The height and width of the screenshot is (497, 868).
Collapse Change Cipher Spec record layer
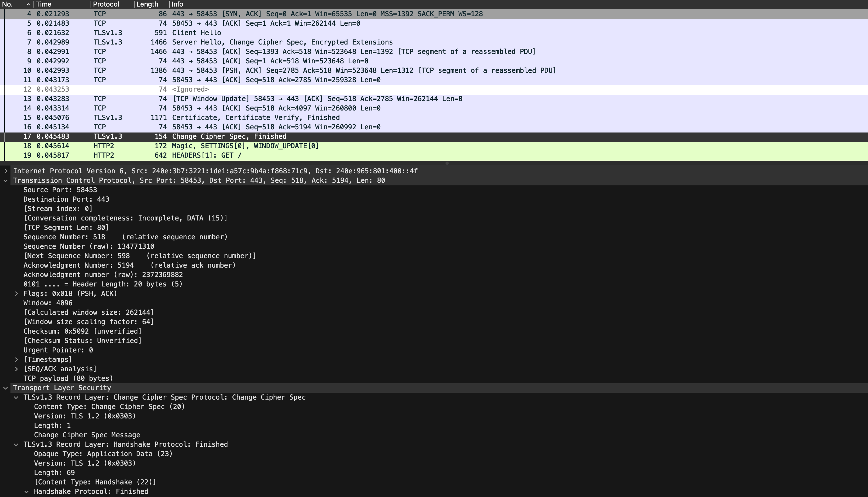(x=16, y=397)
